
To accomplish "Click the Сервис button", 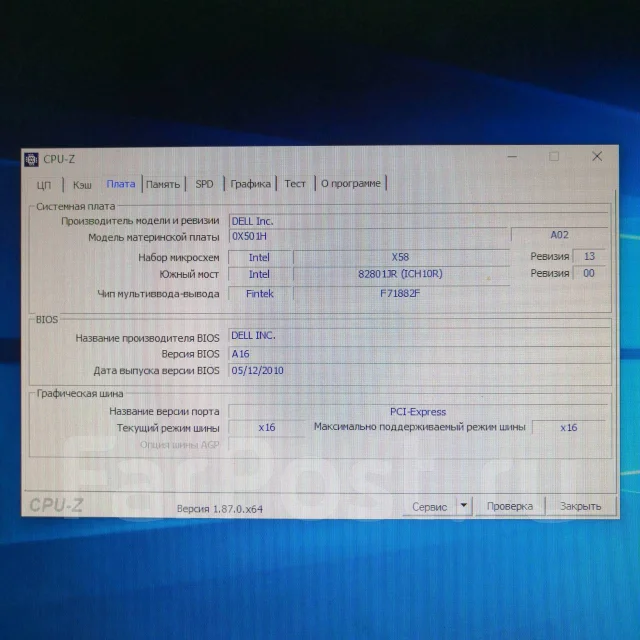I will (x=429, y=507).
